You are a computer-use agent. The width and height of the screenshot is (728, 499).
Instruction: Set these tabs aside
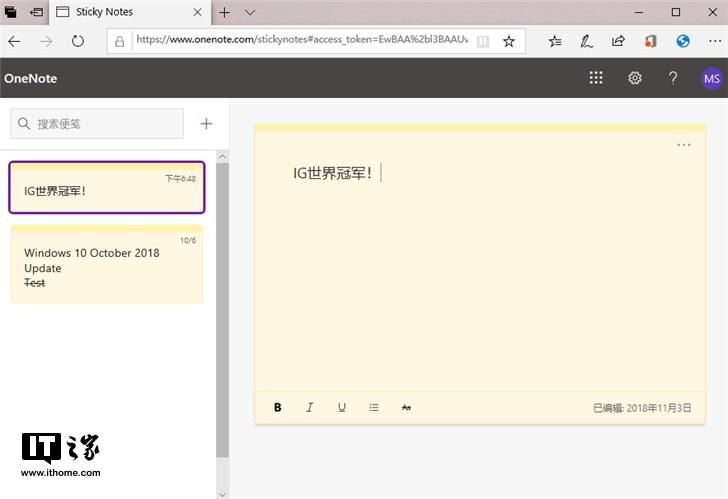[36, 12]
